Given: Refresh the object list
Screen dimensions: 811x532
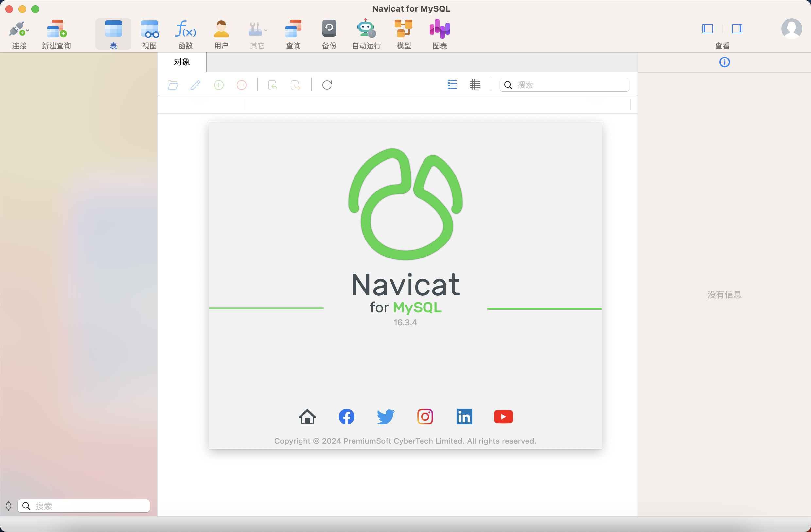Looking at the screenshot, I should [327, 85].
